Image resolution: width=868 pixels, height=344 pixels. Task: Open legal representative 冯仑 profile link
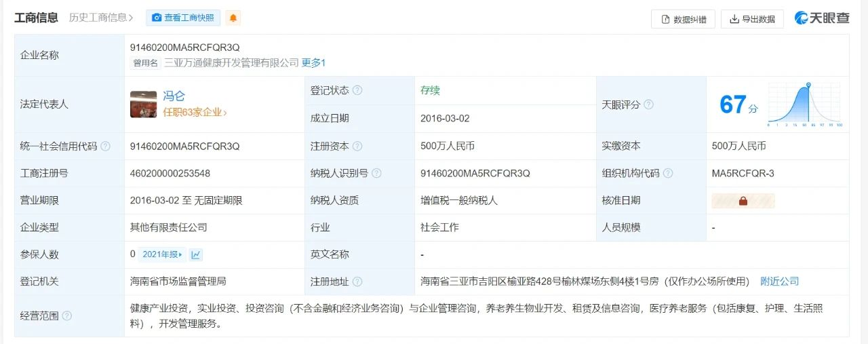tap(174, 96)
